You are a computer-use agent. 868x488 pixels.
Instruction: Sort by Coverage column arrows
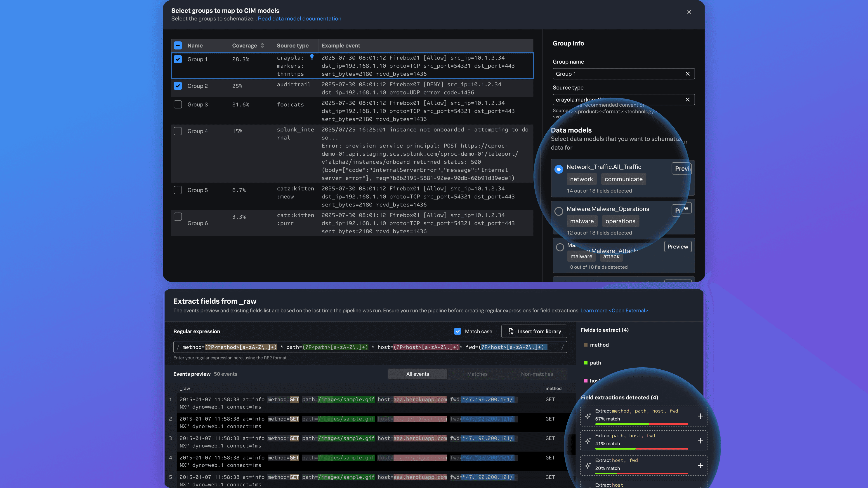point(262,45)
